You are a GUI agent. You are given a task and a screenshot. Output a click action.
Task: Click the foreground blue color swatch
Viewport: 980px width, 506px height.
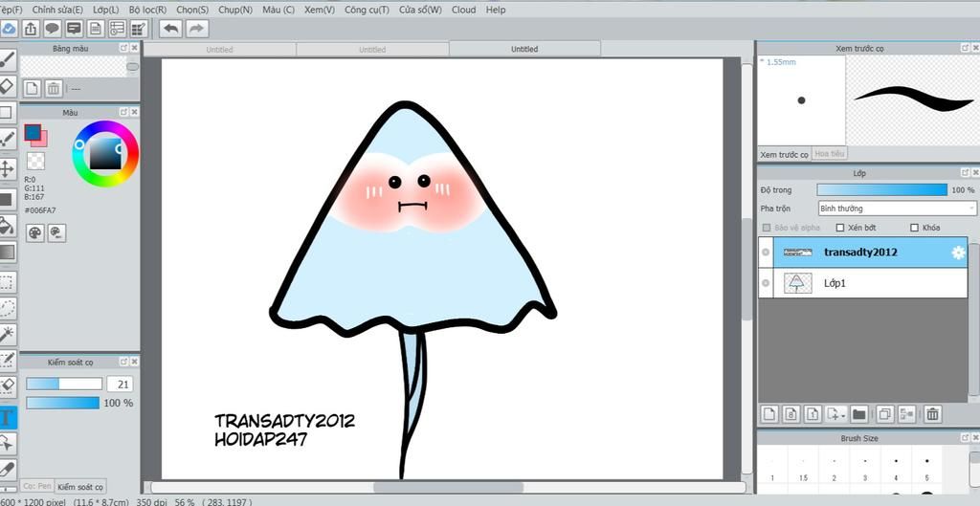coord(33,132)
